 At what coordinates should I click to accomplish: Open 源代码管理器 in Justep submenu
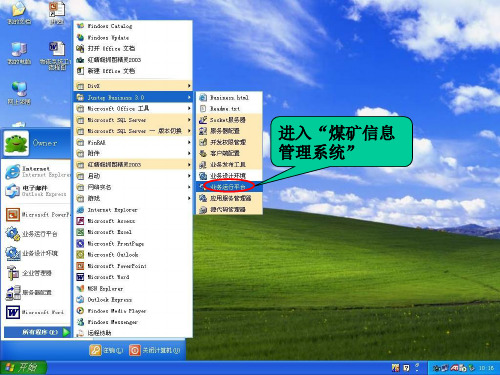click(x=229, y=210)
